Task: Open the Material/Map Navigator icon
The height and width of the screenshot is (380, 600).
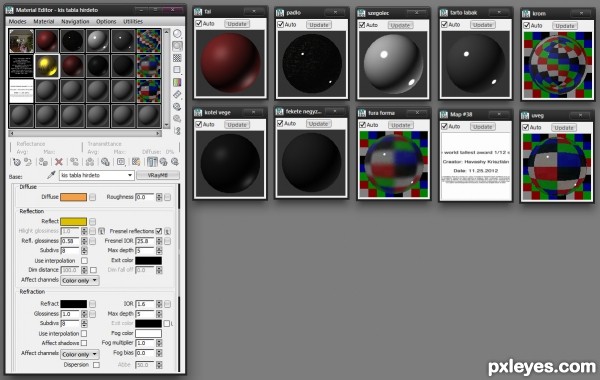Action: click(177, 131)
